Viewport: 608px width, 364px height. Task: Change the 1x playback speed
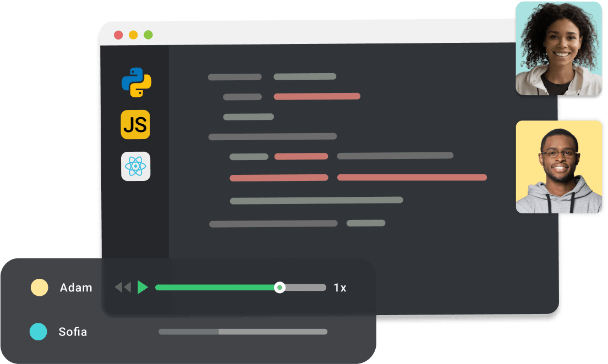[340, 288]
